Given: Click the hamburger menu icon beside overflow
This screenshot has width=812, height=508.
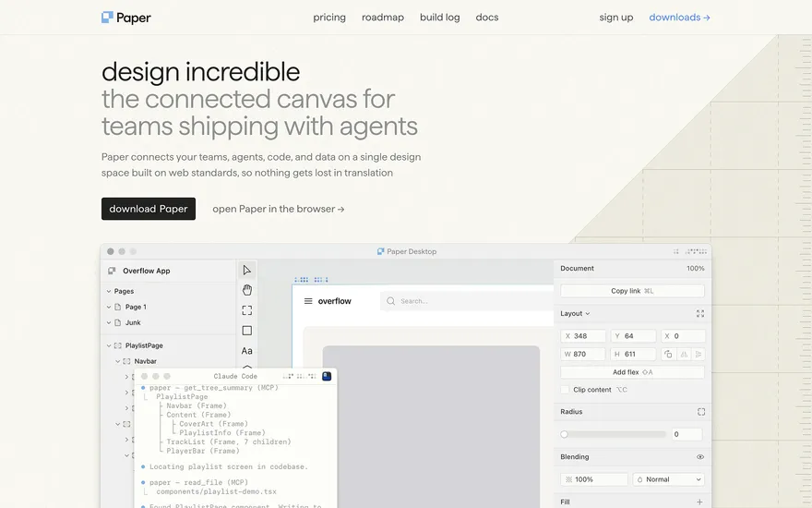Looking at the screenshot, I should coord(308,301).
